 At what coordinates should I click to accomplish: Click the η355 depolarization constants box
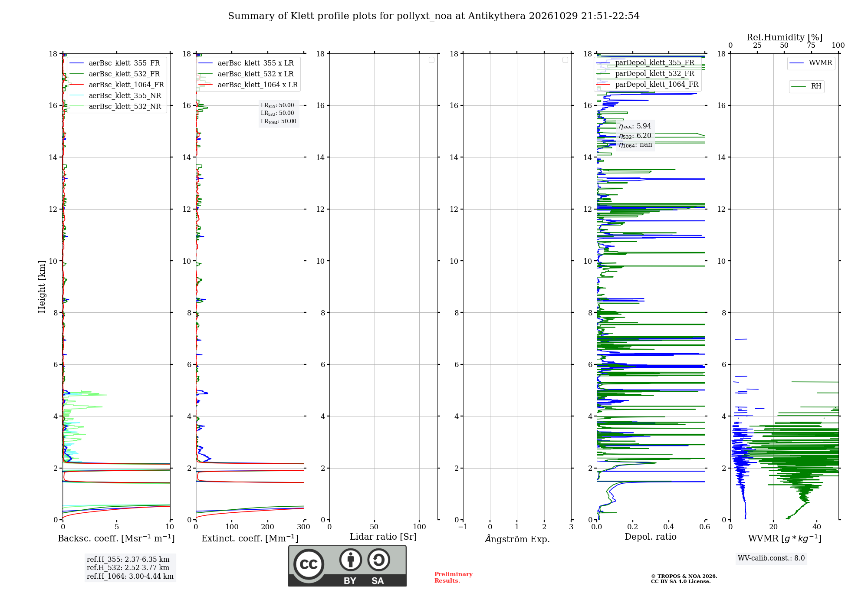pos(635,135)
